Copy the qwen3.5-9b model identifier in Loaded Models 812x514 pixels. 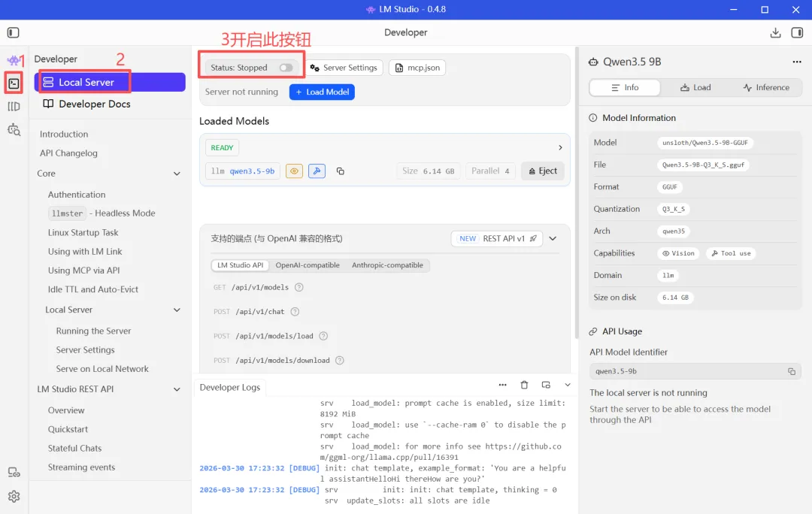[341, 171]
